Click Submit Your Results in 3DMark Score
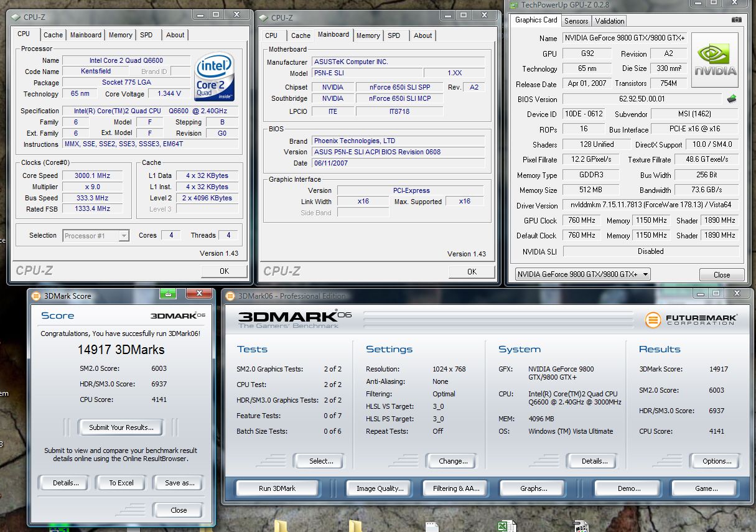This screenshot has width=756, height=532. 121,427
